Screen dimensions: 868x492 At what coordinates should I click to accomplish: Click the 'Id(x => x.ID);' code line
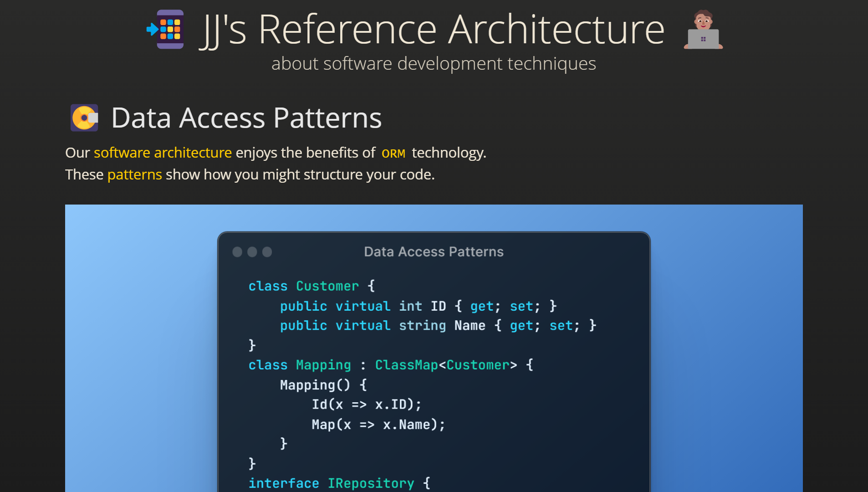367,405
